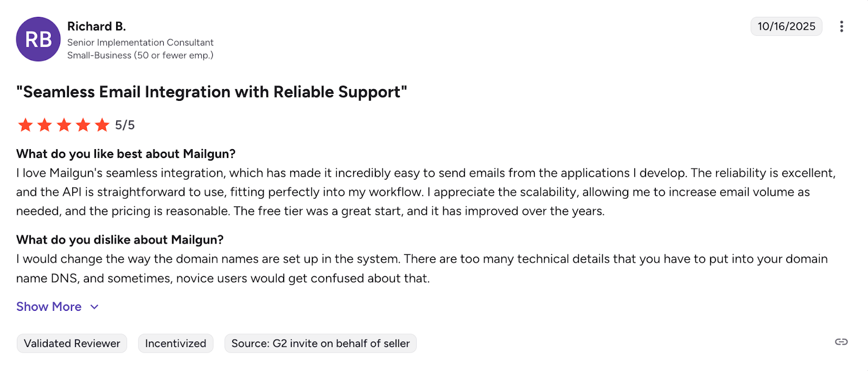Image resolution: width=868 pixels, height=371 pixels.
Task: Click the 5/5 rating score text
Action: pos(125,125)
